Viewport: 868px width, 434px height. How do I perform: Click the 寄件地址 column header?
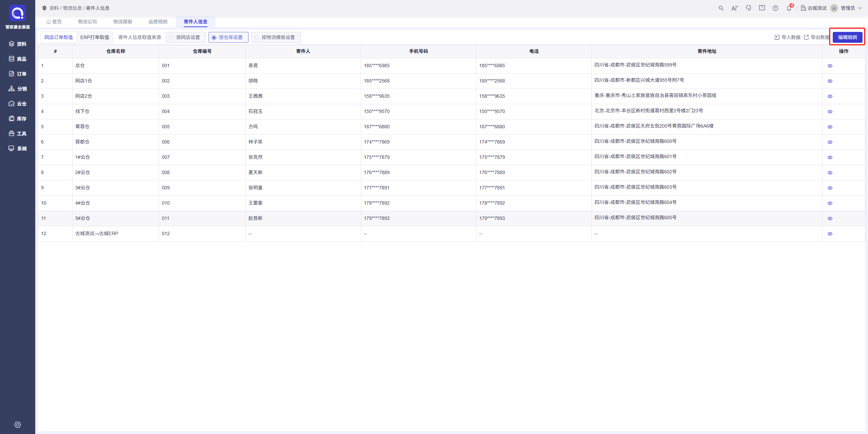(707, 51)
